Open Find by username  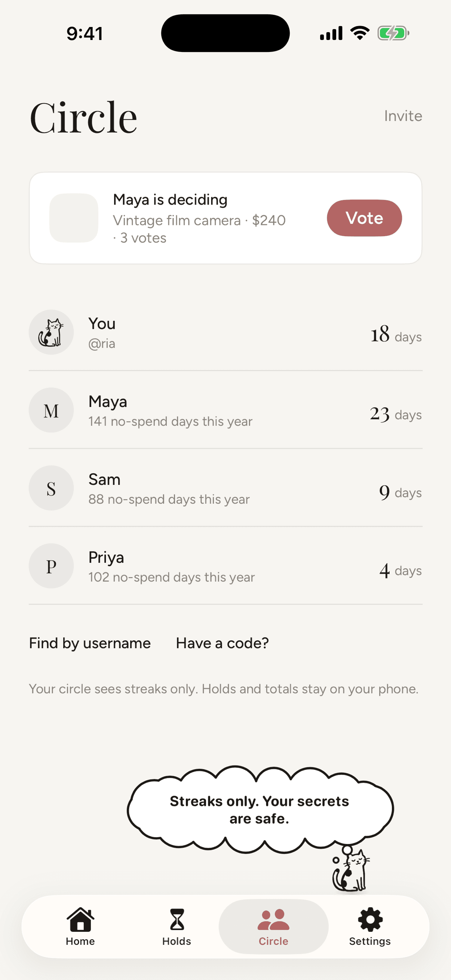click(90, 643)
